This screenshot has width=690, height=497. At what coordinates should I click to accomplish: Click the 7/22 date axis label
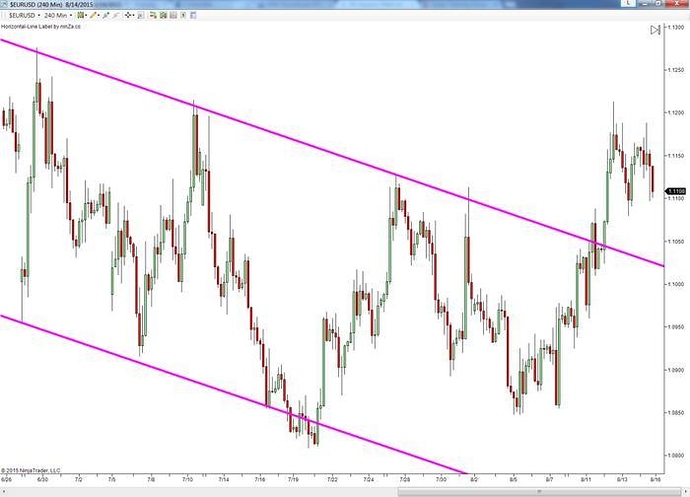(x=332, y=479)
